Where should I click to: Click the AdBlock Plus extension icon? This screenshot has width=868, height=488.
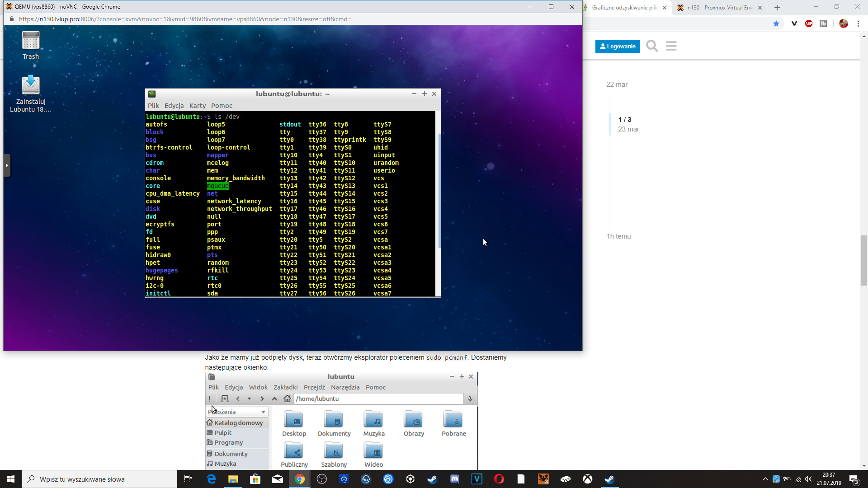point(809,23)
